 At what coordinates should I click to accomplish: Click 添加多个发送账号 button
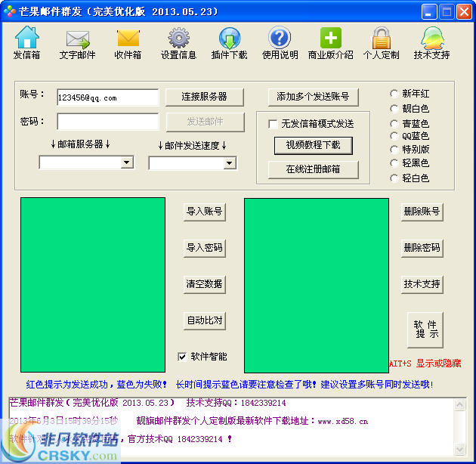314,97
